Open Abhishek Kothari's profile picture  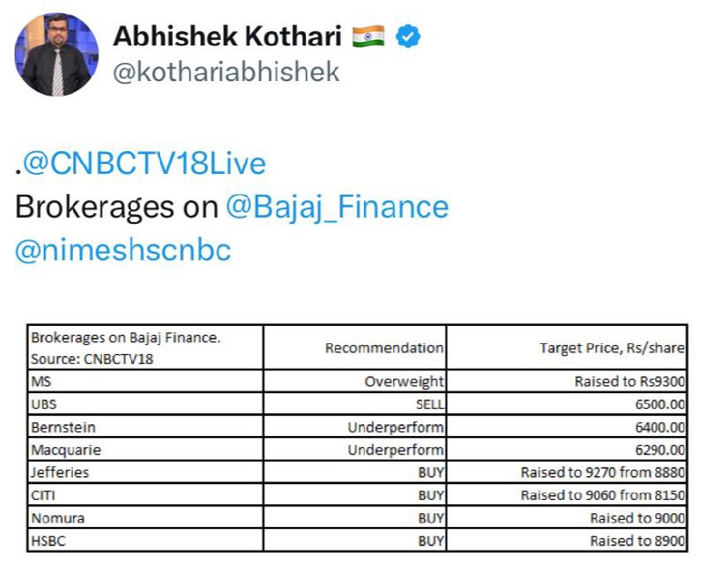[56, 55]
